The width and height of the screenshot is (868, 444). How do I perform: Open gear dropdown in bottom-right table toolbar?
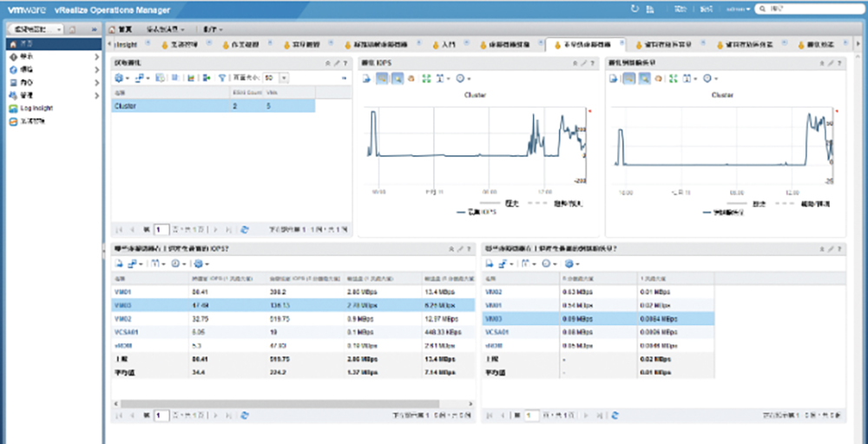574,264
